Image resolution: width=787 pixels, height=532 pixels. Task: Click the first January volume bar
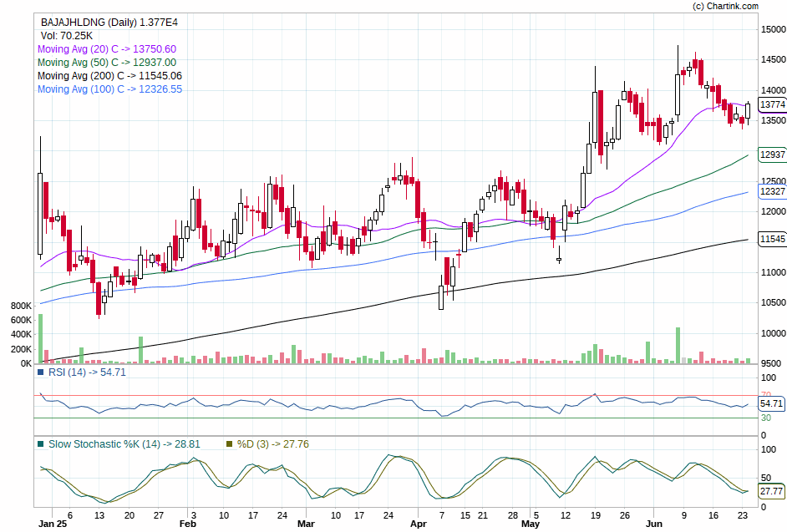click(41, 339)
